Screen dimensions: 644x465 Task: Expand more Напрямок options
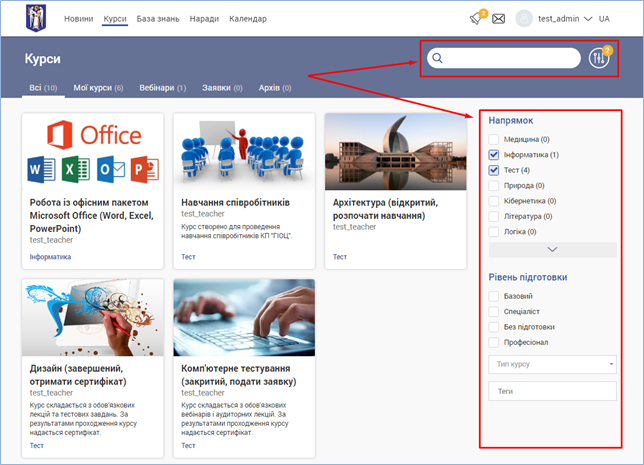[552, 249]
